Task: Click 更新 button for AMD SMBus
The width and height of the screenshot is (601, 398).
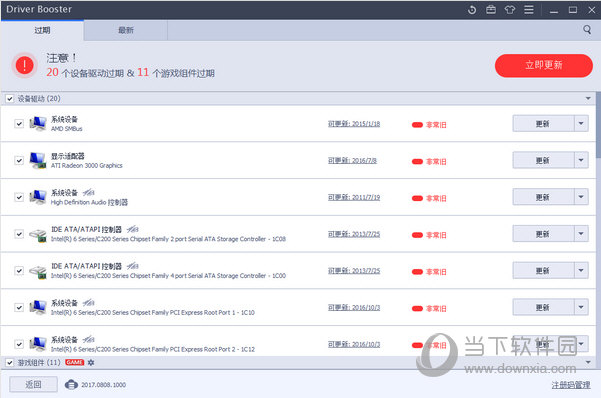Action: [x=543, y=123]
